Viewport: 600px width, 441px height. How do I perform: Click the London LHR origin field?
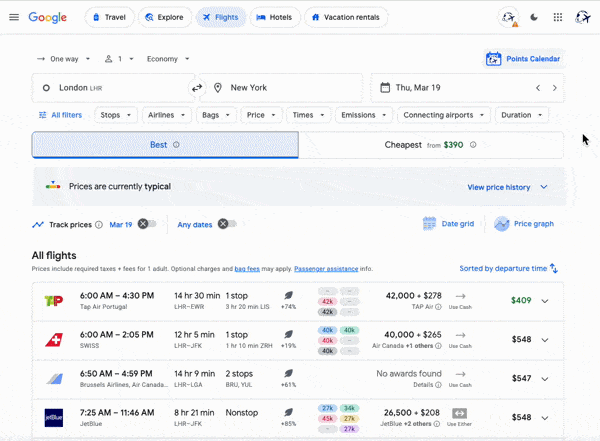(113, 88)
